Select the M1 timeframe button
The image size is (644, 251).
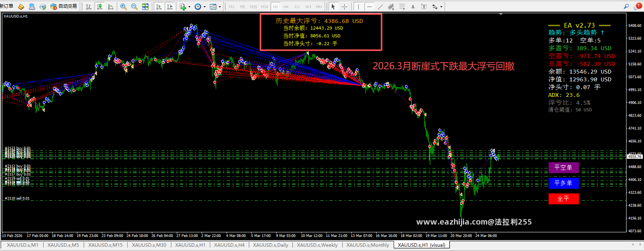(x=232, y=7)
